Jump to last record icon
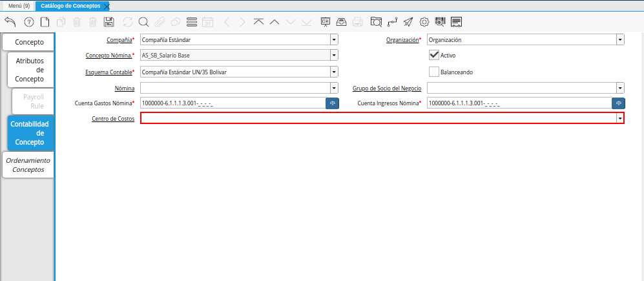This screenshot has width=644, height=281. 306,22
